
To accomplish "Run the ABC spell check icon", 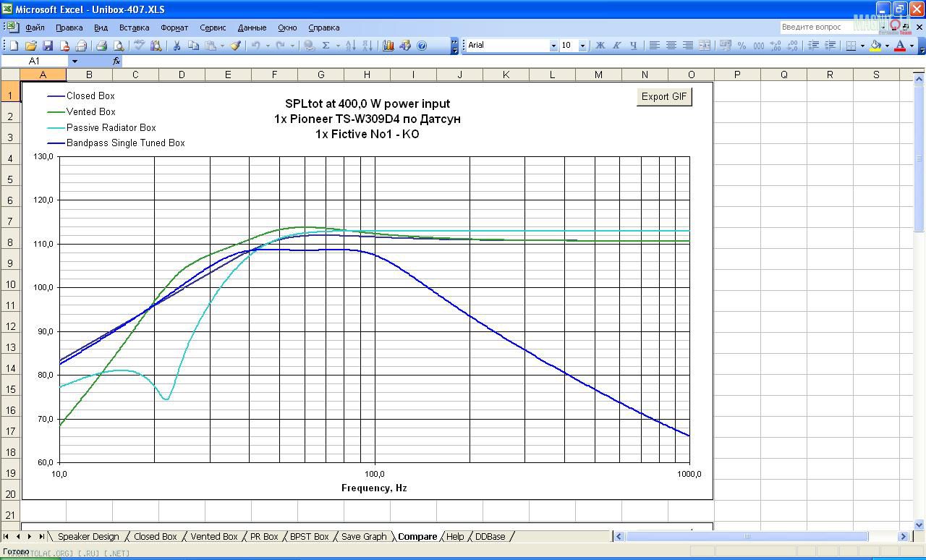I will pyautogui.click(x=139, y=46).
